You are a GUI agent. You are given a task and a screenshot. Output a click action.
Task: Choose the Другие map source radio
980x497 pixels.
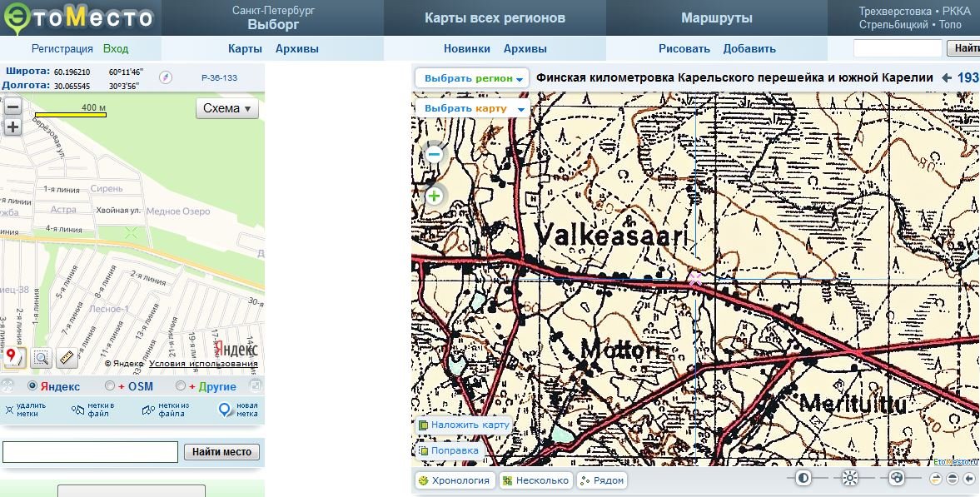click(x=181, y=386)
